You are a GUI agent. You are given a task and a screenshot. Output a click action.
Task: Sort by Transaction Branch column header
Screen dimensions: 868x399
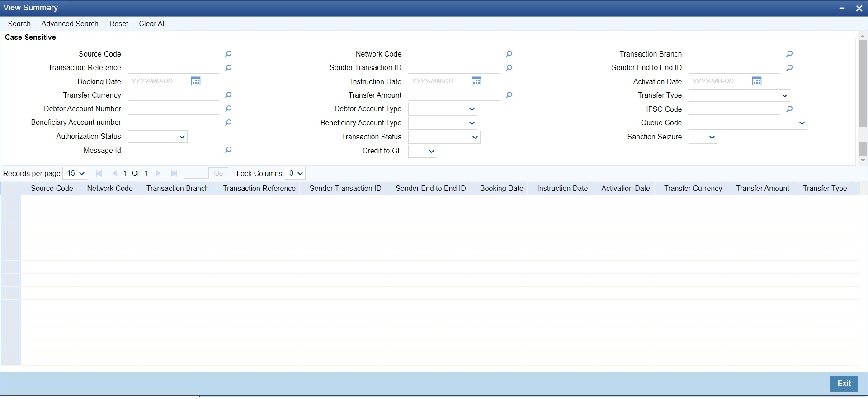tap(178, 188)
